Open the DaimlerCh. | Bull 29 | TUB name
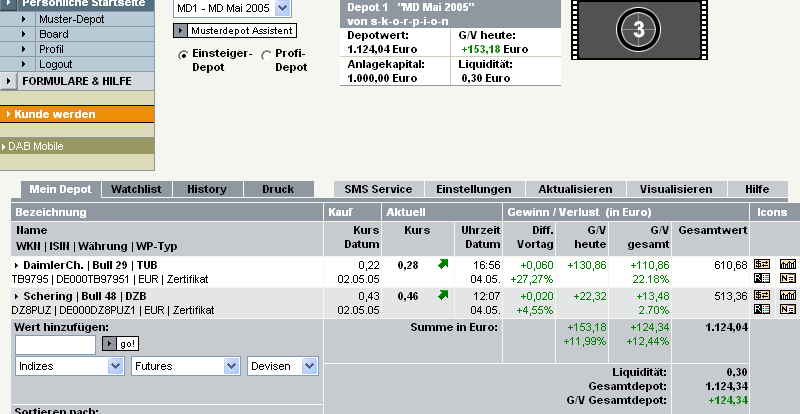The height and width of the screenshot is (414, 800). tap(90, 265)
